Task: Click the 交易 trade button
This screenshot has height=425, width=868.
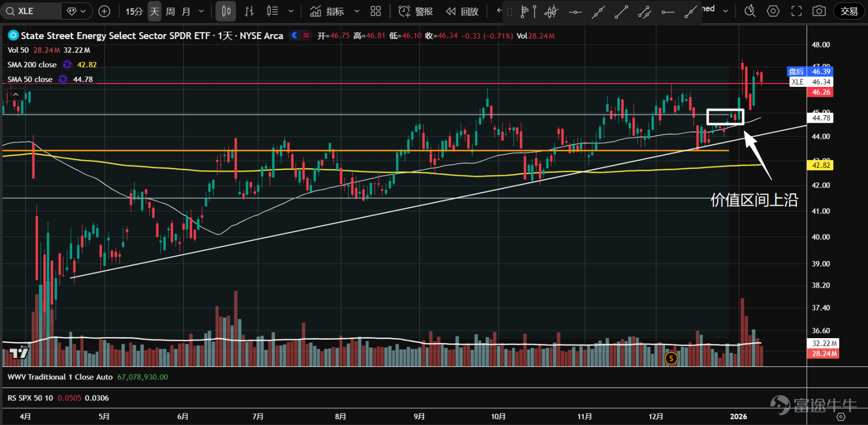Action: coord(850,11)
